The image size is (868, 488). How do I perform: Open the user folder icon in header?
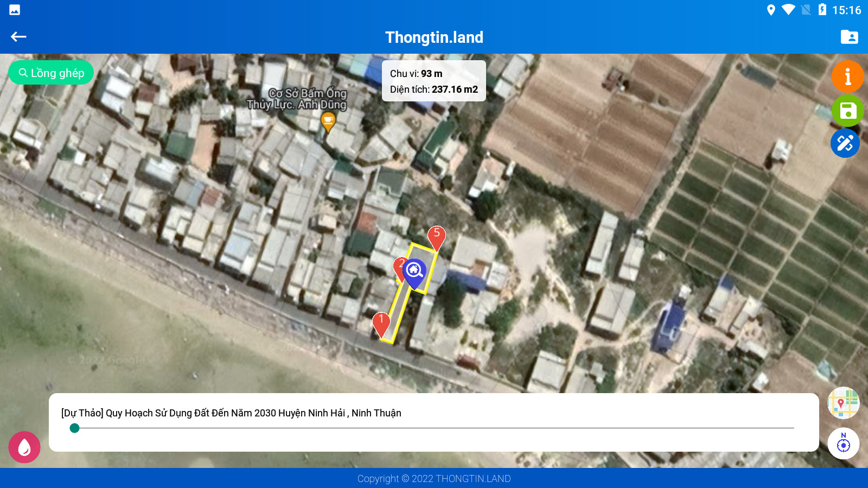(849, 37)
